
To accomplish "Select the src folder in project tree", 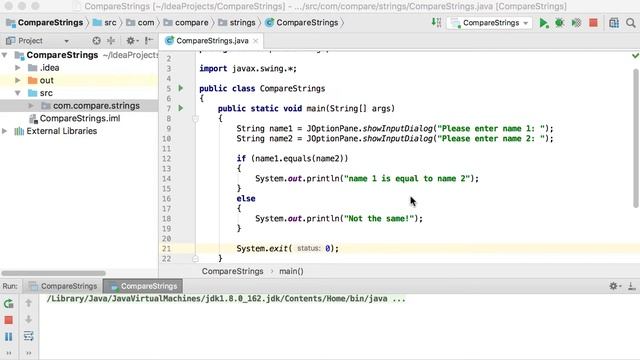I will [x=40, y=93].
